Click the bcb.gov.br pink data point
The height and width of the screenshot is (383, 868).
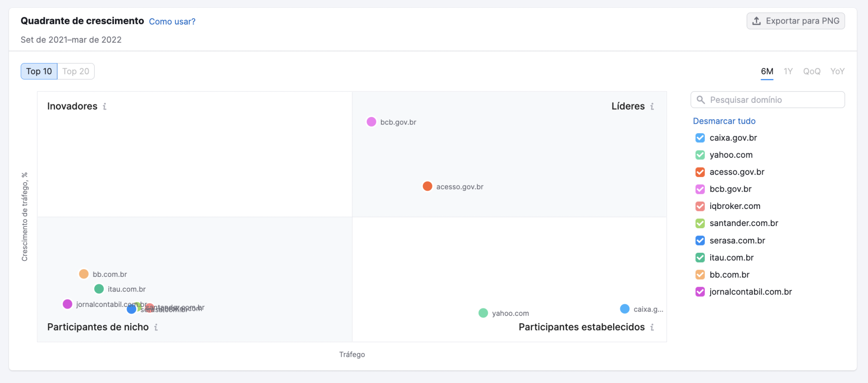coord(371,122)
